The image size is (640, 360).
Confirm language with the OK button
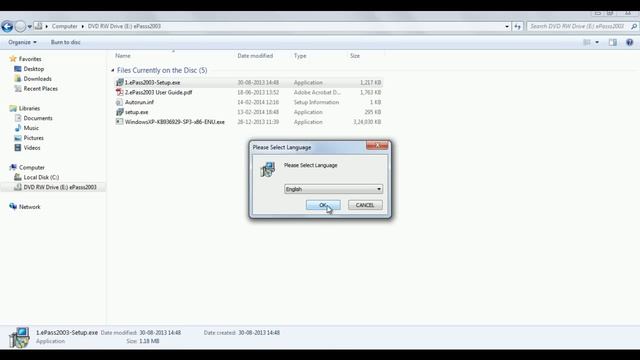pyautogui.click(x=323, y=205)
